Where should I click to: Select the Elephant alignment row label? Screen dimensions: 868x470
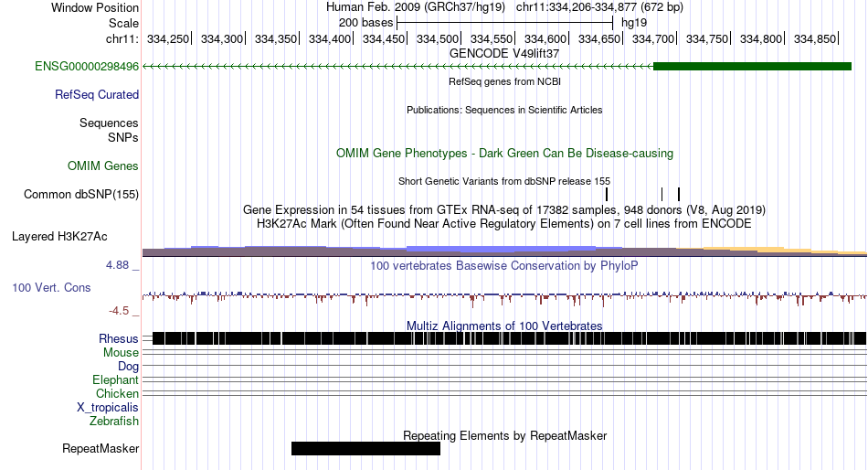click(x=115, y=380)
